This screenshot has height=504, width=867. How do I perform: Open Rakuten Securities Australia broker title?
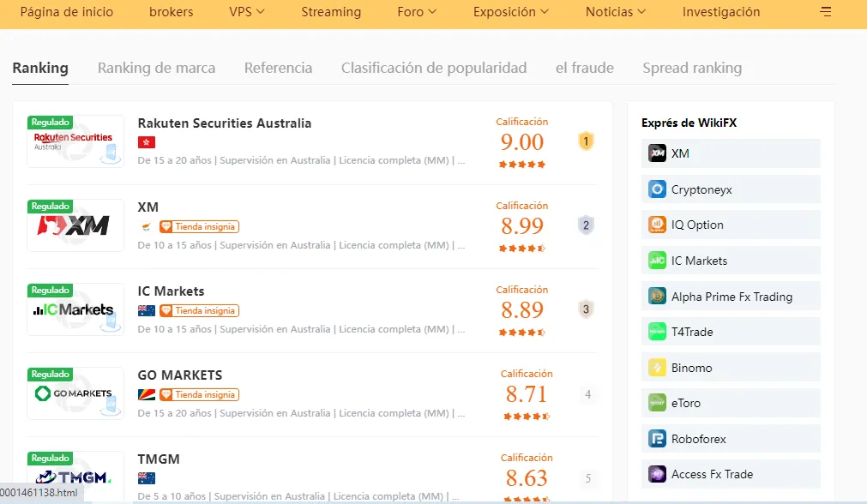225,123
